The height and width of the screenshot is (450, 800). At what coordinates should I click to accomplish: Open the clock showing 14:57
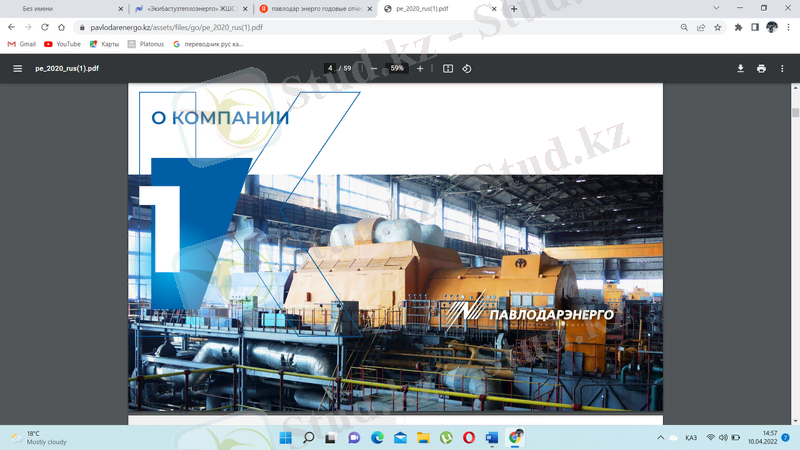(x=763, y=438)
